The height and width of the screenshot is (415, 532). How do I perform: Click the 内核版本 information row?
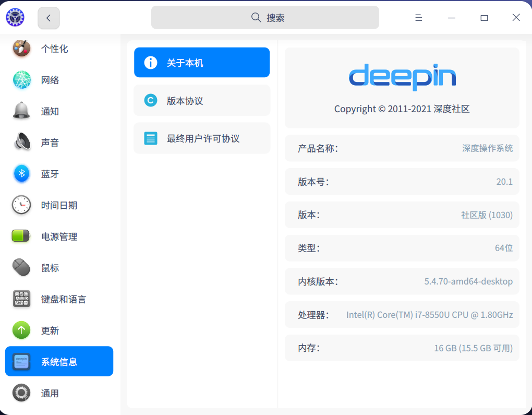tap(402, 281)
